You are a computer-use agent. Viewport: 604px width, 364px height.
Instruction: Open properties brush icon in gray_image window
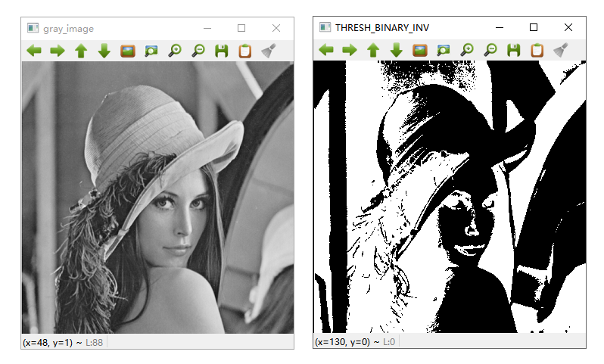coord(269,51)
